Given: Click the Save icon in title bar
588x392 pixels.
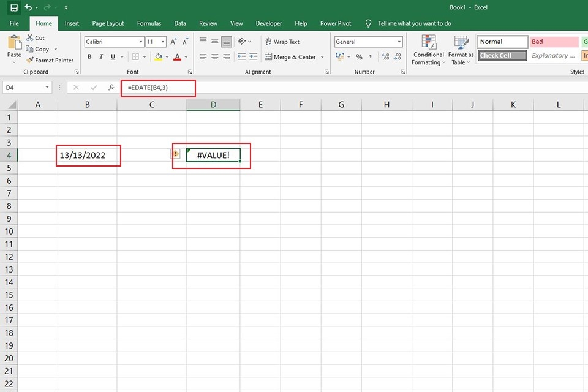Looking at the screenshot, I should 14,7.
